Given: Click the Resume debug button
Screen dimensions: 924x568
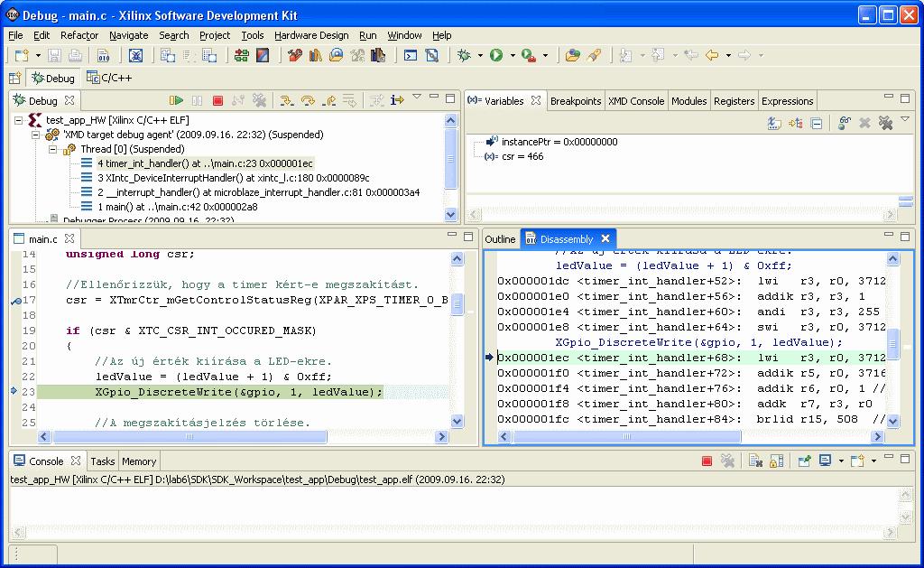Looking at the screenshot, I should [176, 101].
